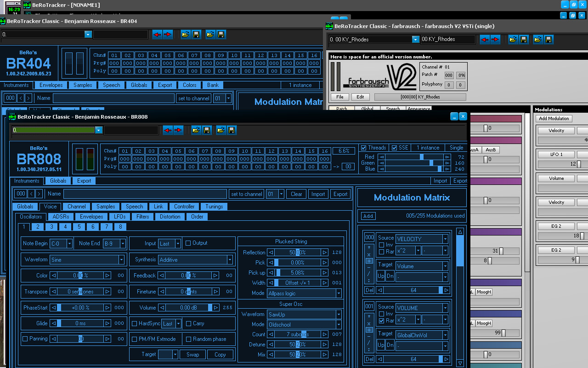Viewport: 588px width, 368px height.
Task: Select the plus operator in modulation 000
Action: tap(369, 261)
